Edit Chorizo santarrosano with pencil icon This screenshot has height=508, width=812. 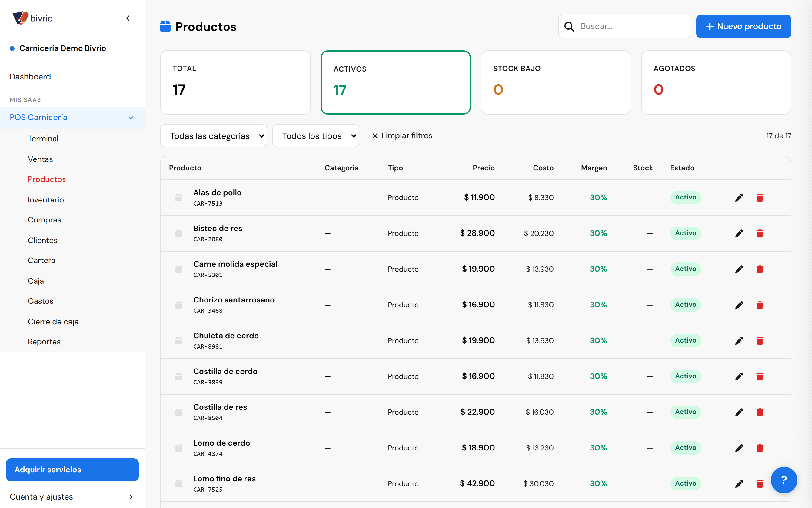739,305
